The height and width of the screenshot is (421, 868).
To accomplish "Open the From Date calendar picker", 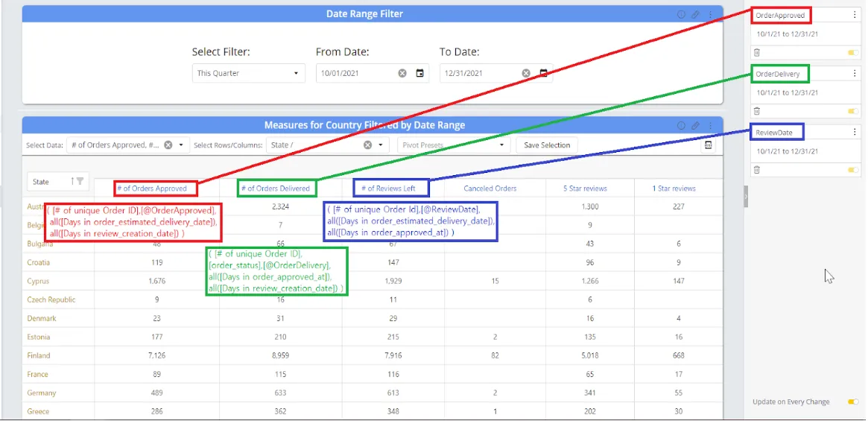I will click(x=419, y=73).
